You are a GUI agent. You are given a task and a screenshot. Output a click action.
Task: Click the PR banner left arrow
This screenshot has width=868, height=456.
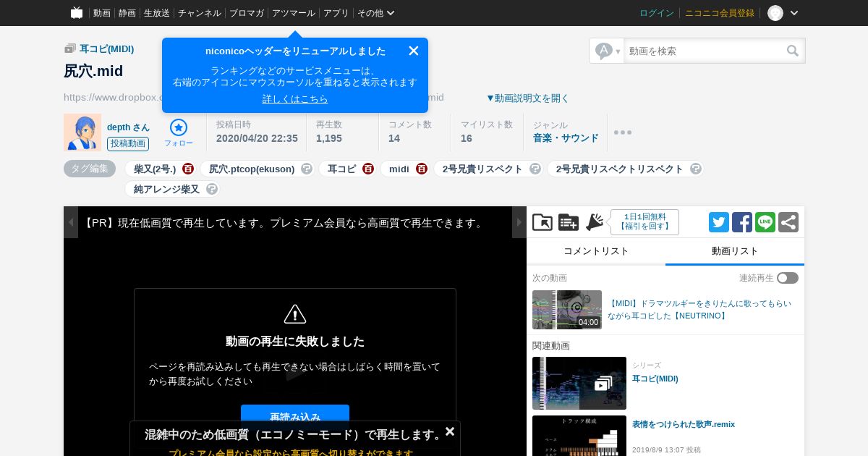pyautogui.click(x=71, y=222)
